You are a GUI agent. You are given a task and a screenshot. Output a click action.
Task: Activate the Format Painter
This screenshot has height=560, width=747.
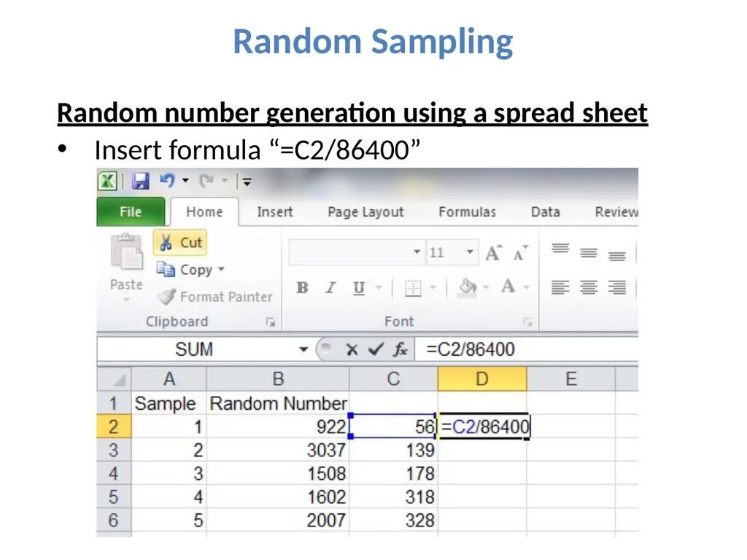click(x=215, y=297)
